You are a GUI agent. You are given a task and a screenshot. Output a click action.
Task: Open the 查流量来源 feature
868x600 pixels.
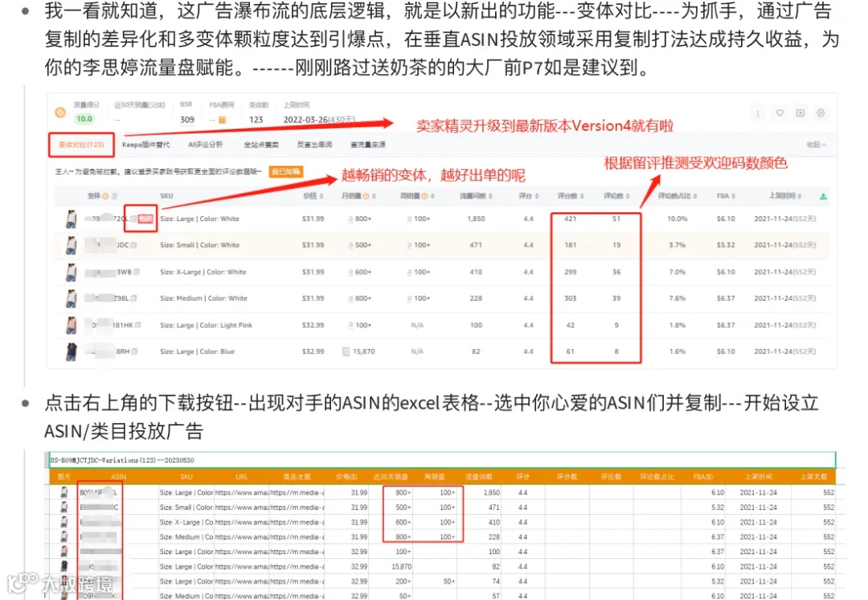pyautogui.click(x=370, y=144)
